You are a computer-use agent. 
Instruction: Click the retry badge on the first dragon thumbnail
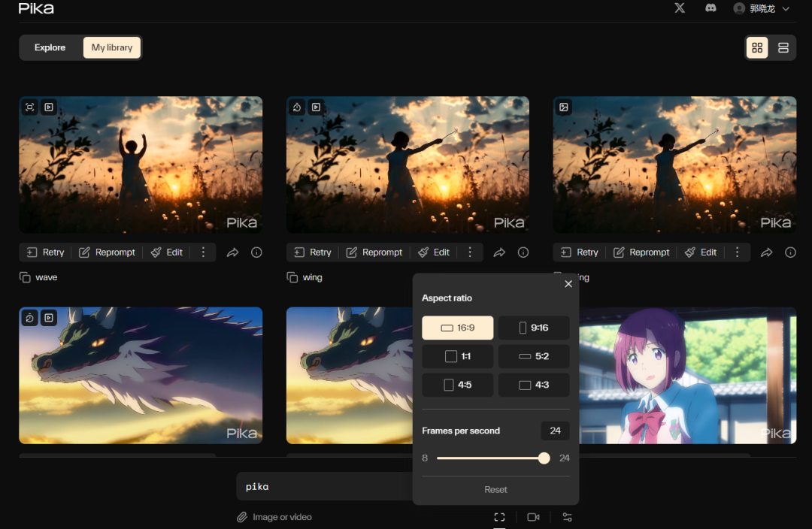pos(30,318)
